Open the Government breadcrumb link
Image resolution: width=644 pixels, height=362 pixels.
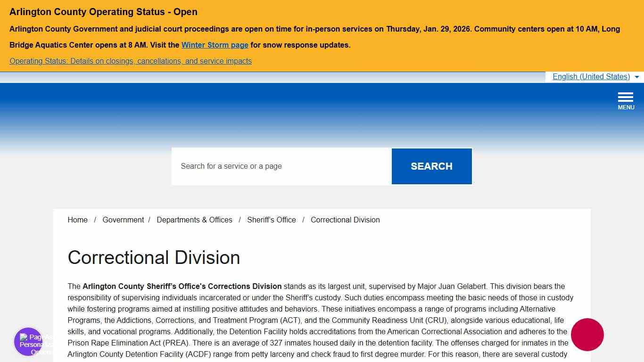(123, 220)
